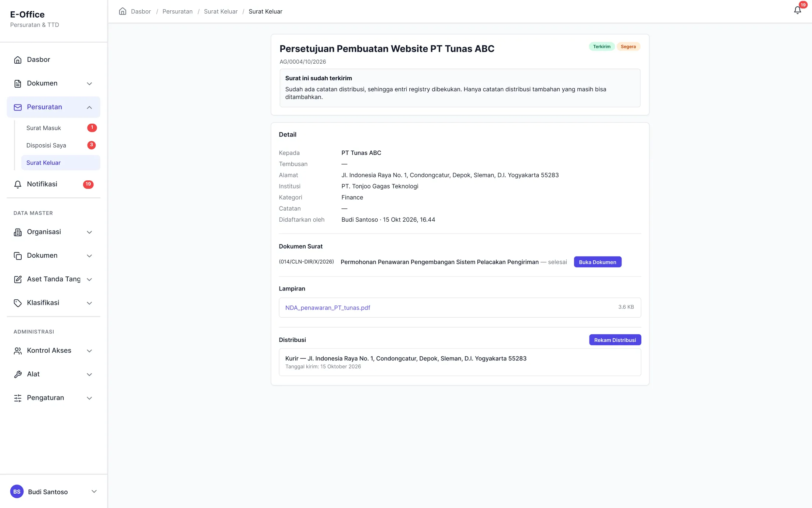Click the Kurir distribution record entry
812x508 pixels.
pyautogui.click(x=460, y=362)
